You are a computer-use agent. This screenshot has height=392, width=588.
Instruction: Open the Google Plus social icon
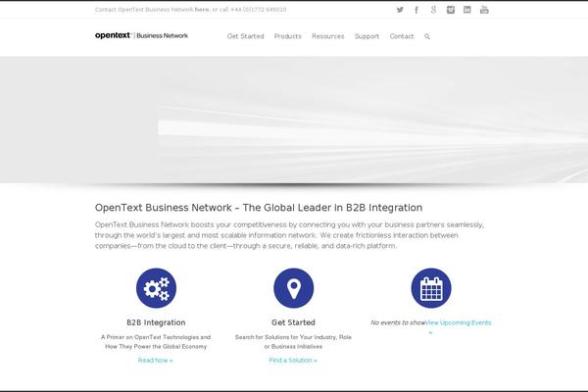pos(433,10)
